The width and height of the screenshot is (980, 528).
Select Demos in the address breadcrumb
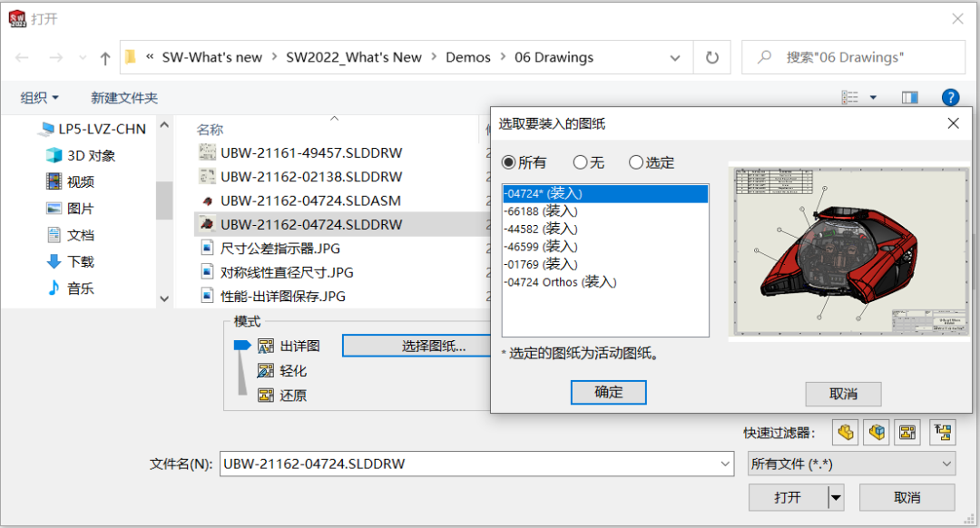[467, 57]
